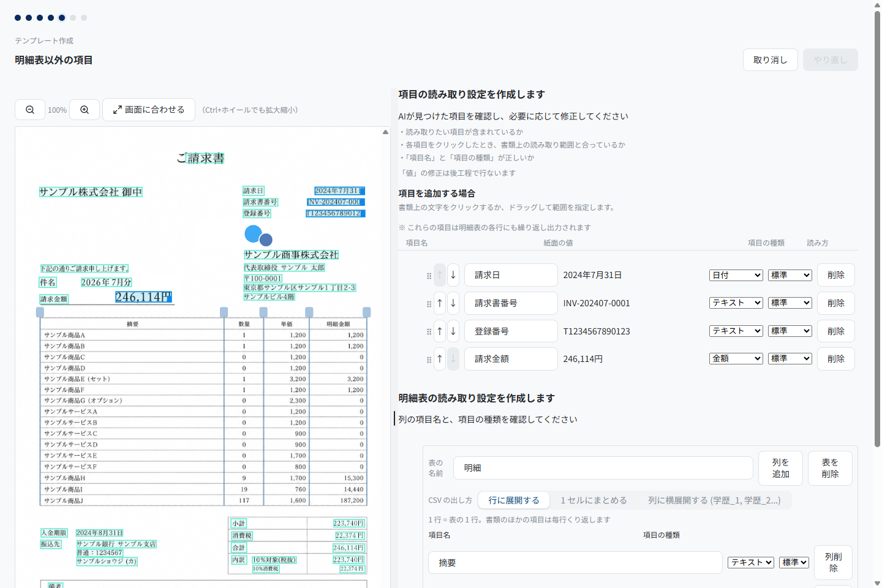Open the テキスト type dropdown for 請求書番号
Screen dimensions: 882x588
(736, 303)
